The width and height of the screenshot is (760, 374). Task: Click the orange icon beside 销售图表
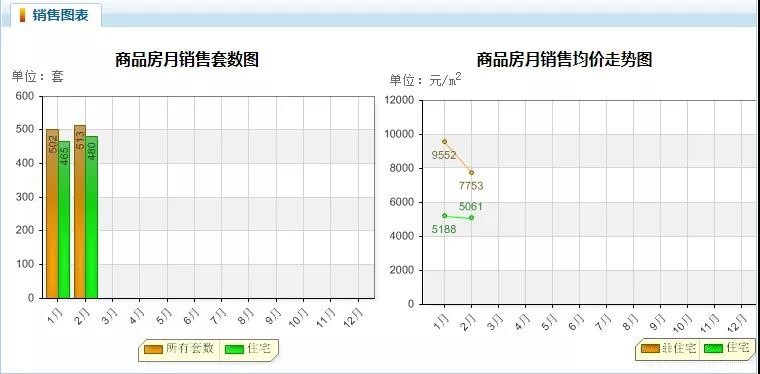[22, 15]
